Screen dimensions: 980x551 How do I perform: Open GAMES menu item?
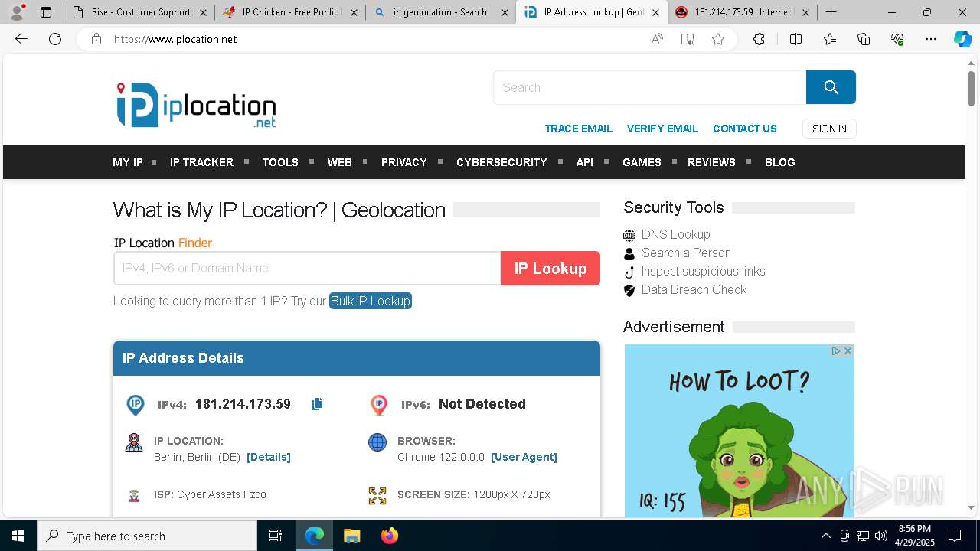642,162
